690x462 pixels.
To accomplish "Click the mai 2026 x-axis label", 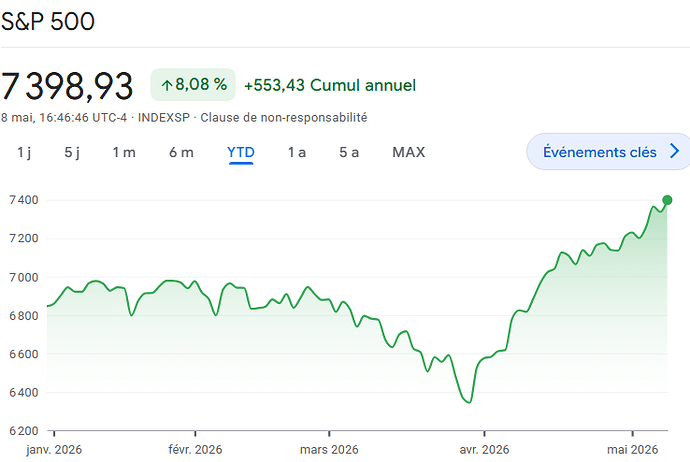I will [632, 450].
